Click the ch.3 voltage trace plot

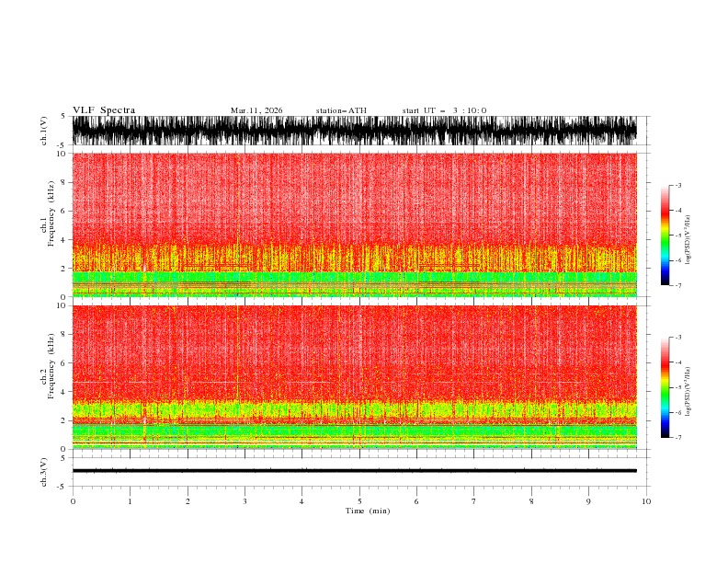[x=354, y=471]
